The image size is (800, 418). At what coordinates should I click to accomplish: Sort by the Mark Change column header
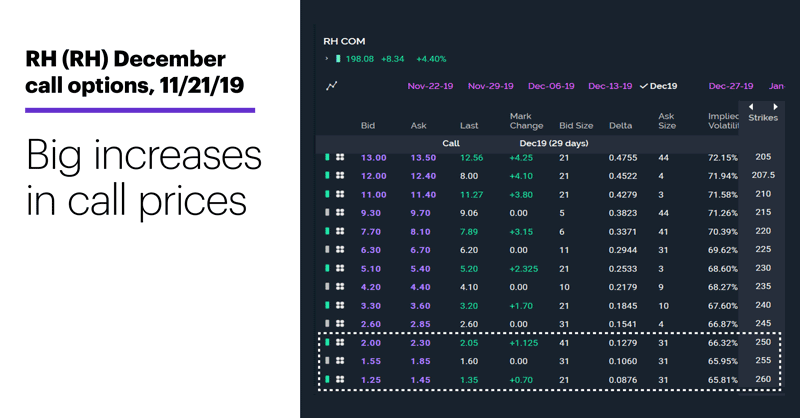click(526, 121)
